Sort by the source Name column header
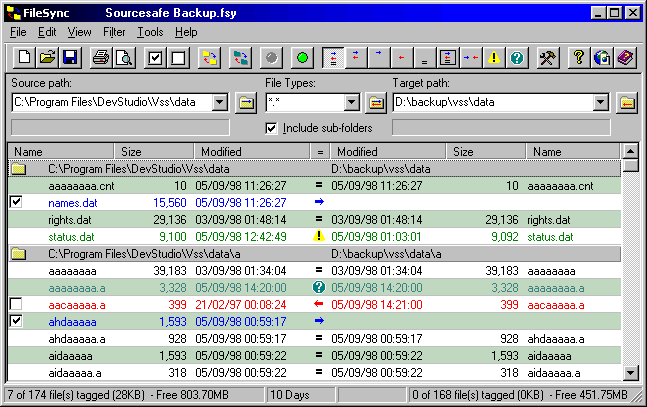Screen dimensions: 647x407 coord(61,152)
